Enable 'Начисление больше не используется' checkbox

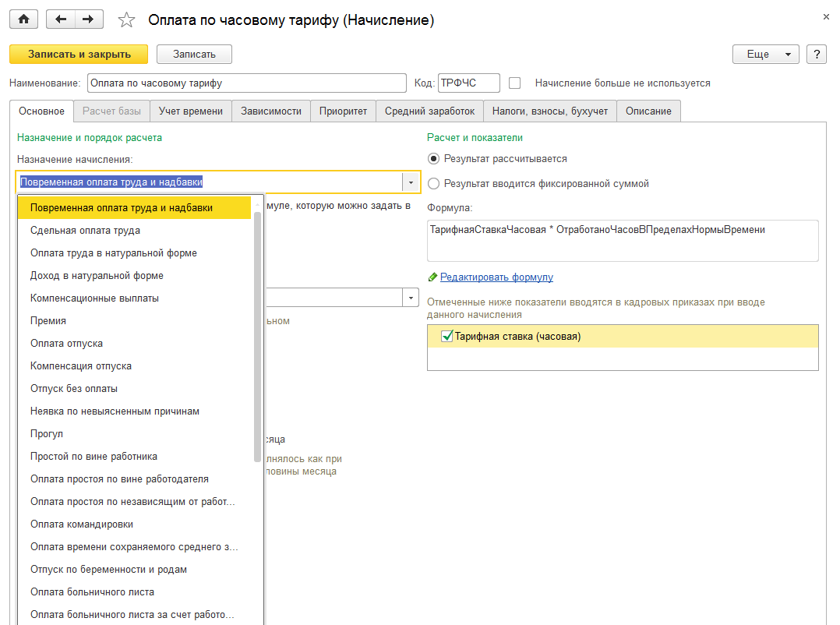[x=514, y=83]
